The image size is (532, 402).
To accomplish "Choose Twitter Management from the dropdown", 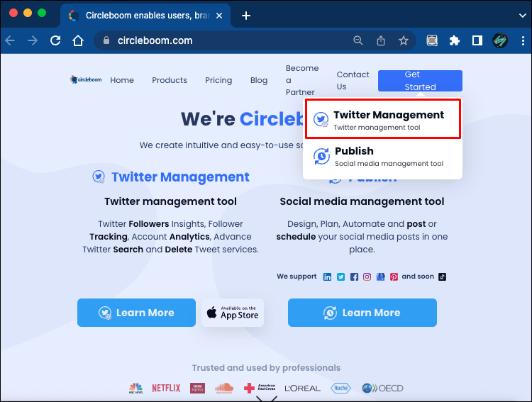I will 383,118.
